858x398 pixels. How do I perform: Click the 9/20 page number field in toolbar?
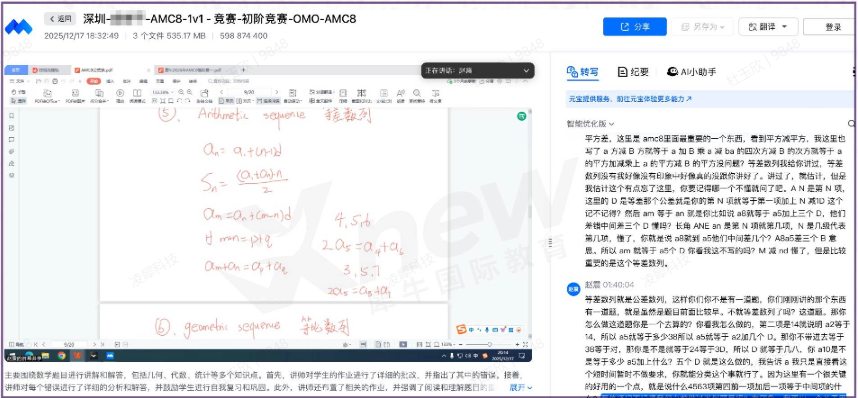pyautogui.click(x=249, y=92)
